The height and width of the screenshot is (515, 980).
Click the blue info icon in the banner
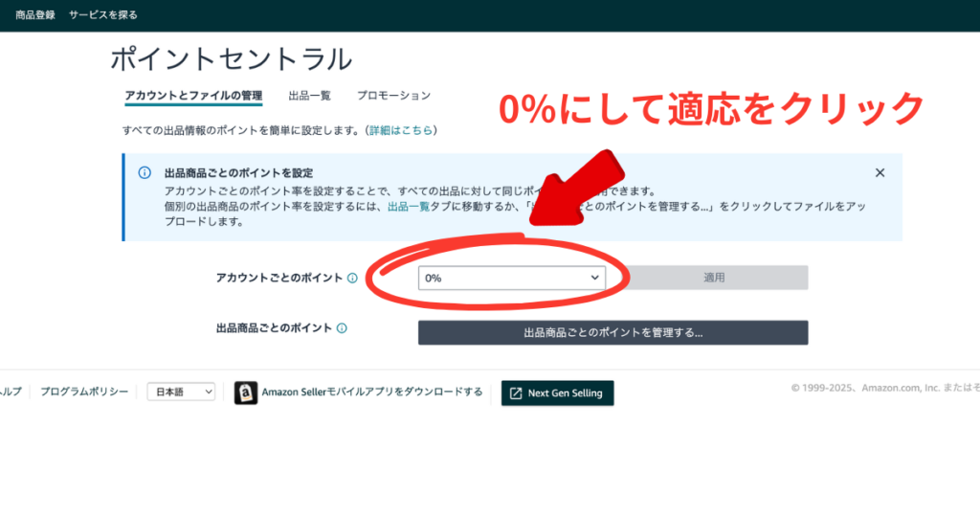pos(145,173)
